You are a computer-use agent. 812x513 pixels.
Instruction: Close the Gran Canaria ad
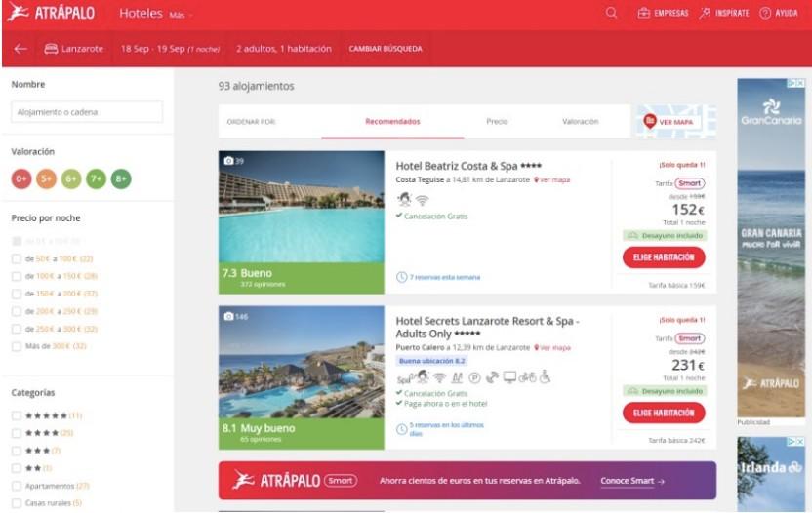coord(800,83)
